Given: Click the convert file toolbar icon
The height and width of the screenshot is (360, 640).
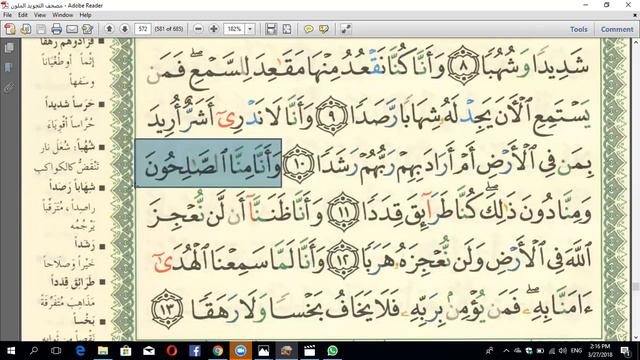Looking at the screenshot, I should (x=26, y=29).
